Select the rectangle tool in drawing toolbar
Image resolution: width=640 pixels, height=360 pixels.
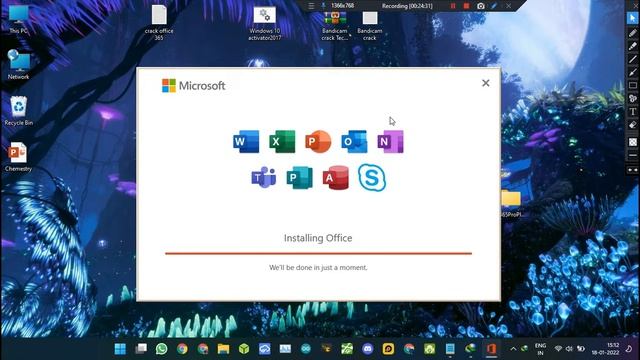pyautogui.click(x=633, y=85)
